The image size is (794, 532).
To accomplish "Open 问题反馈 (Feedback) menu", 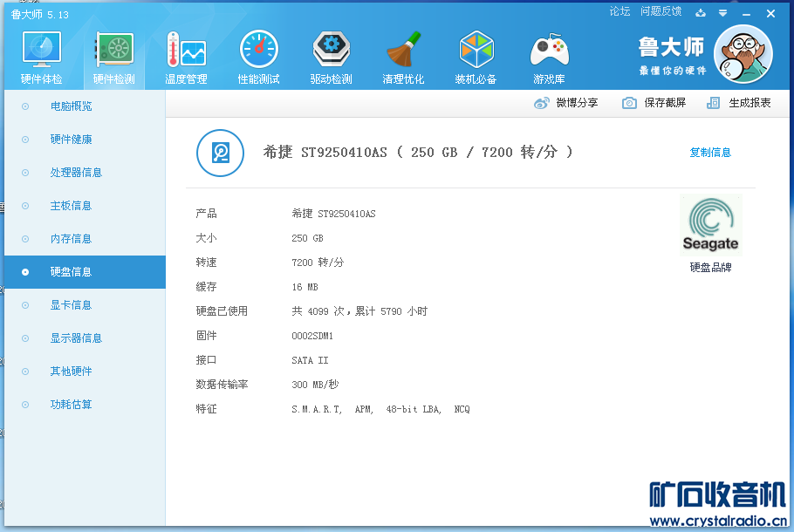I will click(661, 11).
